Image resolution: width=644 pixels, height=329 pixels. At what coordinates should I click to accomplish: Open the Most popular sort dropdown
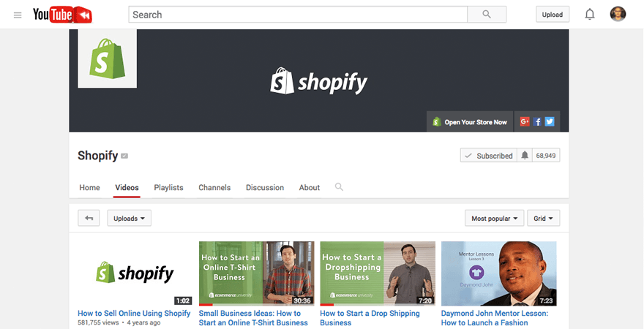[495, 218]
